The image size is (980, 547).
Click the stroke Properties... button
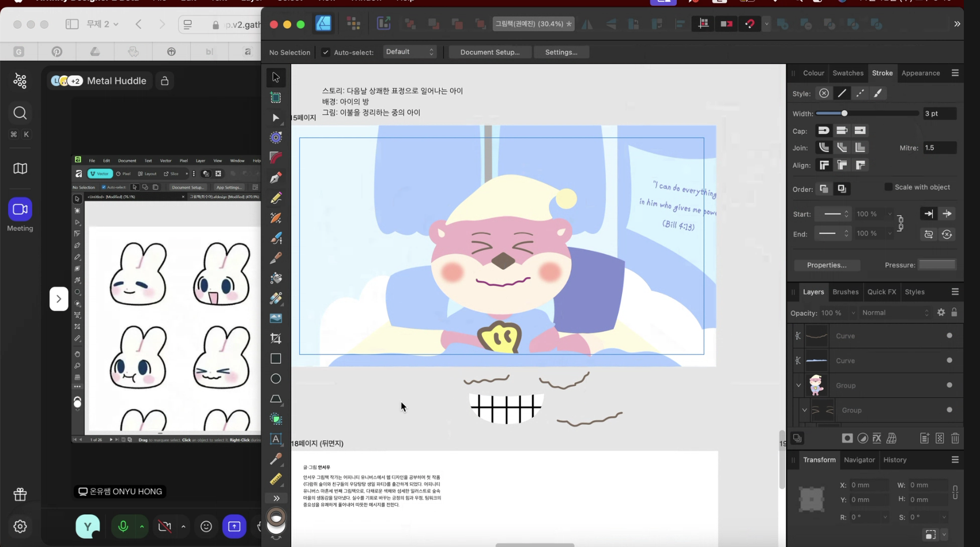pyautogui.click(x=827, y=265)
